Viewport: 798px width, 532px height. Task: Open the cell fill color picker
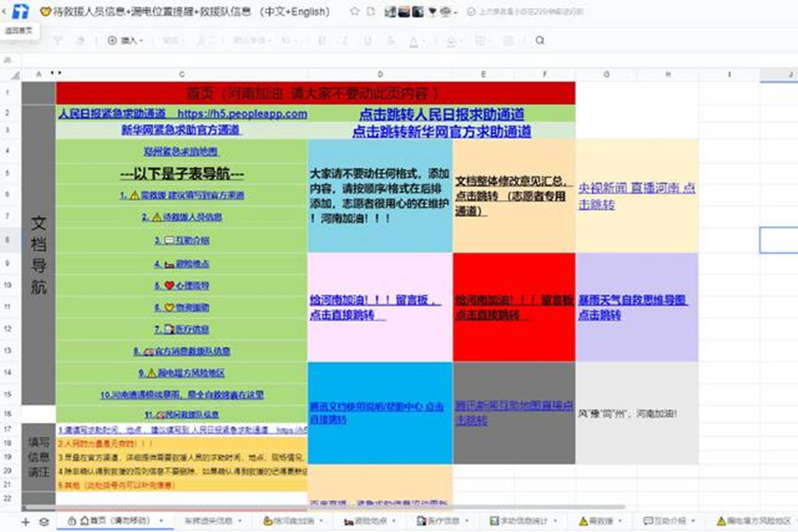coord(451,41)
